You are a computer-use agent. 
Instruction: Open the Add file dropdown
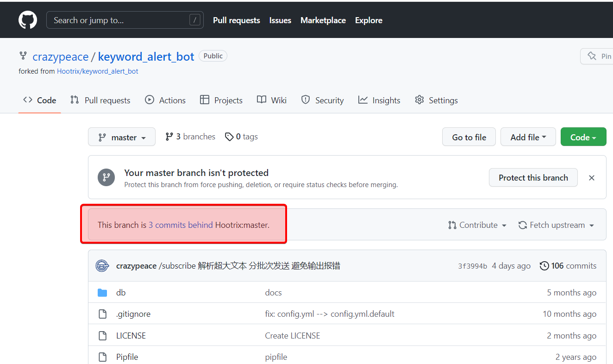click(x=528, y=137)
